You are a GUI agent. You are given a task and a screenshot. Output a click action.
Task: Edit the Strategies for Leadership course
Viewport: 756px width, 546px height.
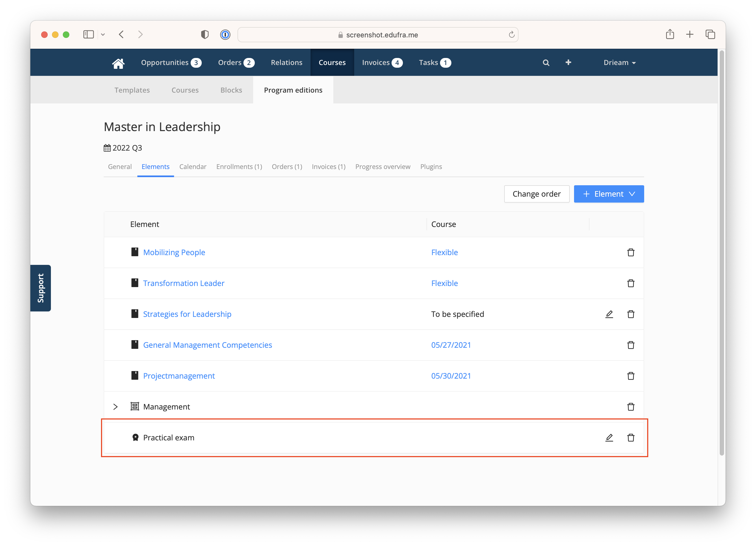(x=609, y=314)
